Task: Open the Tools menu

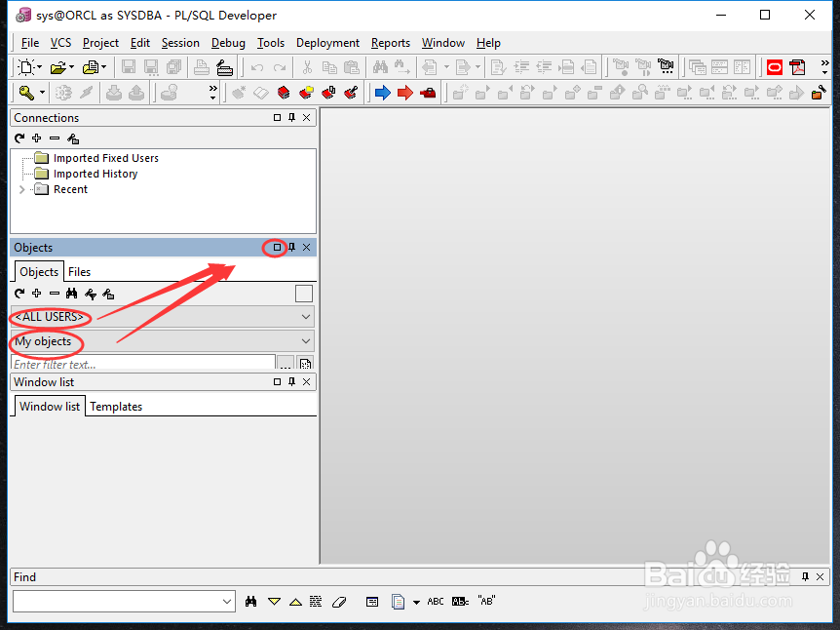Action: click(x=271, y=43)
